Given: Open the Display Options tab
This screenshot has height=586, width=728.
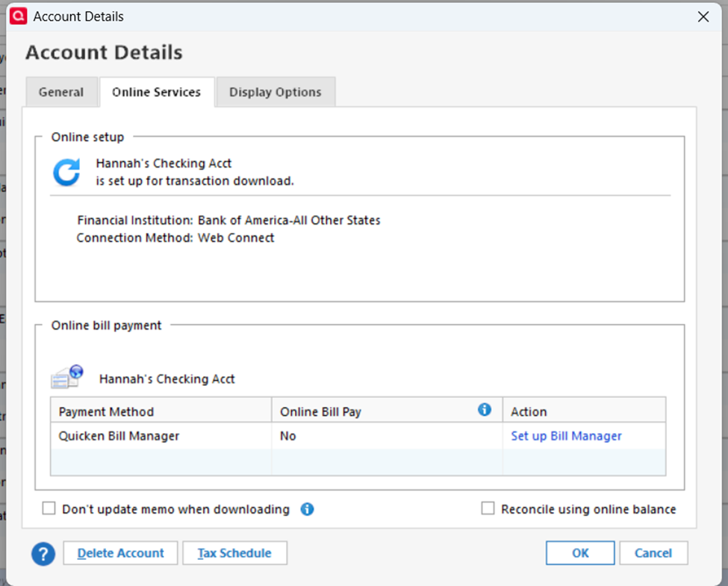Looking at the screenshot, I should pyautogui.click(x=275, y=93).
